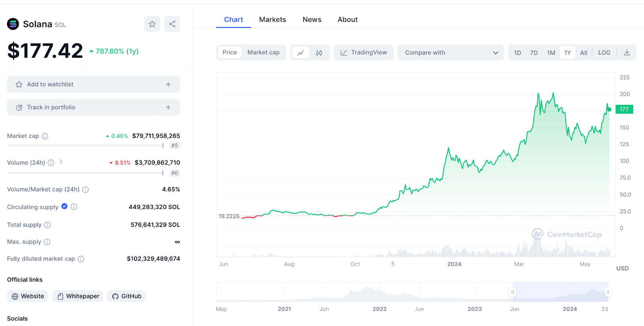Open the Whitepaper link
644x326 pixels.
78,296
